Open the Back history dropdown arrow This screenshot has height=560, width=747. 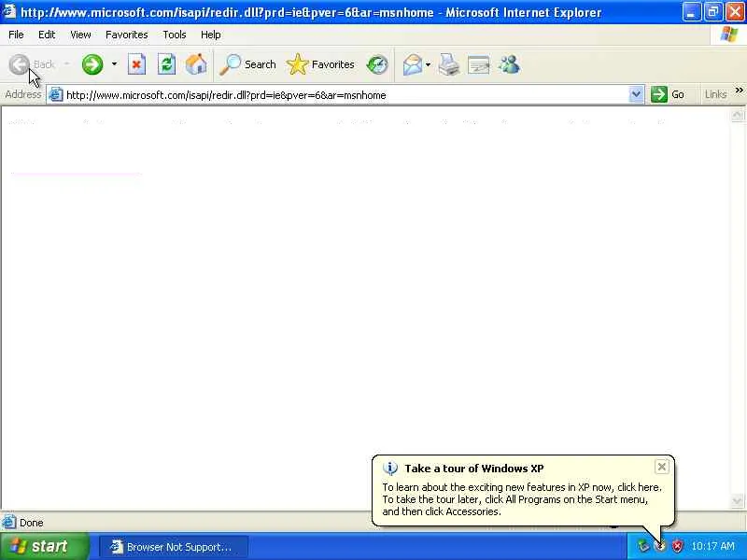tap(67, 63)
